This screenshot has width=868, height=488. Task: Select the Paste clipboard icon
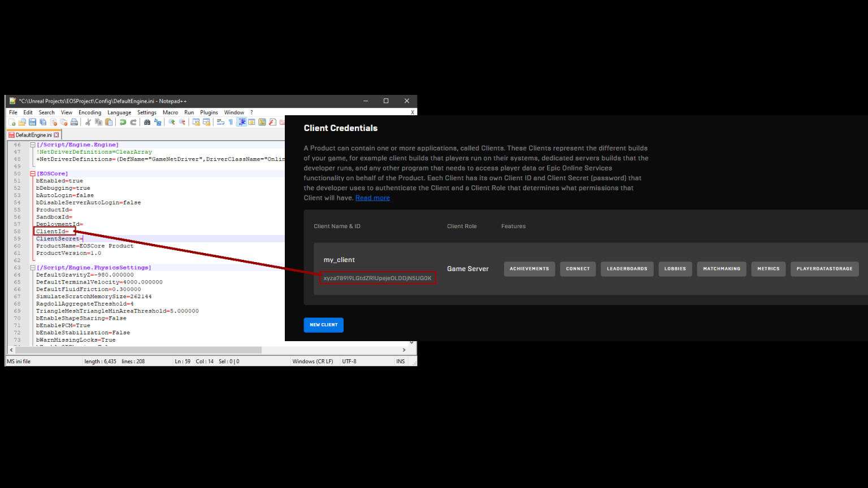click(108, 122)
